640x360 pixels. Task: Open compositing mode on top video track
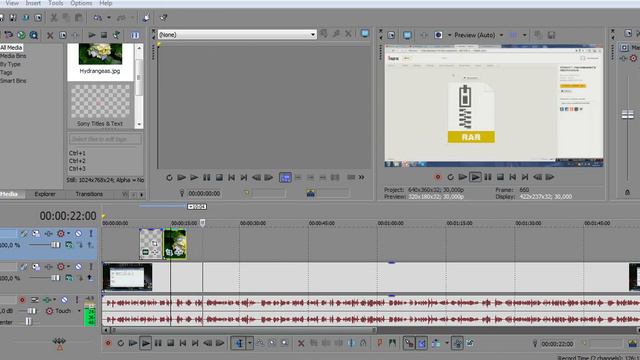click(x=69, y=245)
